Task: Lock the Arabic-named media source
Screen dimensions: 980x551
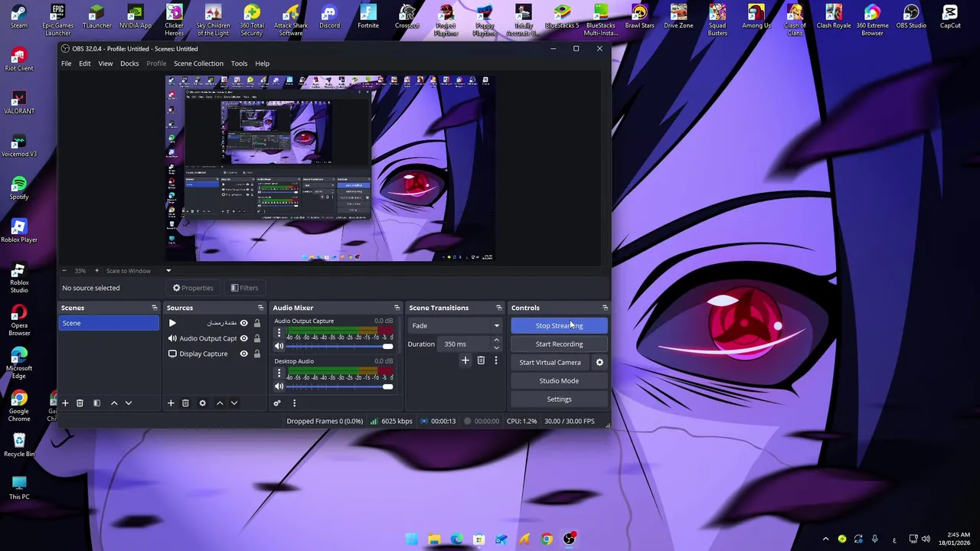Action: (x=256, y=323)
